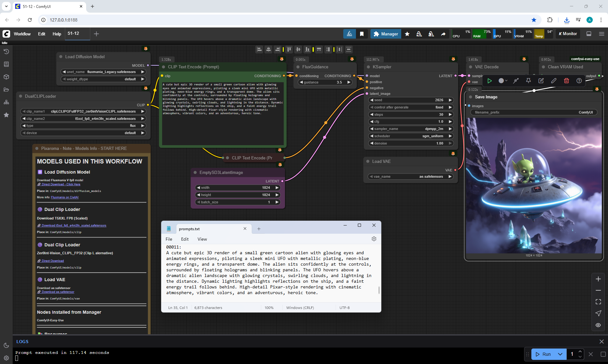The height and width of the screenshot is (364, 608).
Task: Toggle the bottom panel icon
Action: pos(589,34)
